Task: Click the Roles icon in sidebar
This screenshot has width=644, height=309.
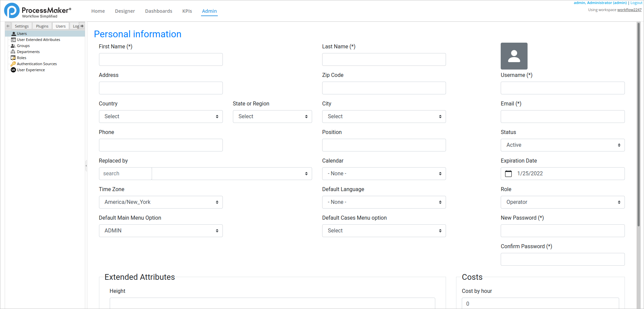Action: tap(13, 58)
